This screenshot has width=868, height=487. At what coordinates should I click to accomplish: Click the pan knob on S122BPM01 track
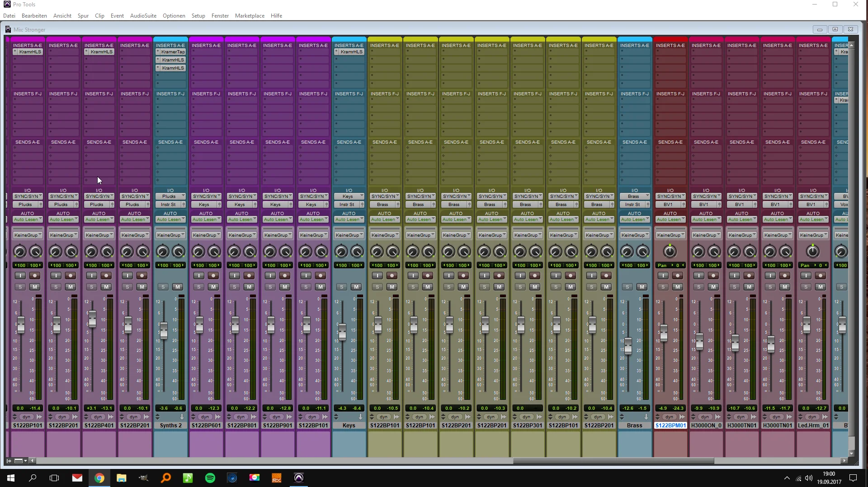point(670,251)
